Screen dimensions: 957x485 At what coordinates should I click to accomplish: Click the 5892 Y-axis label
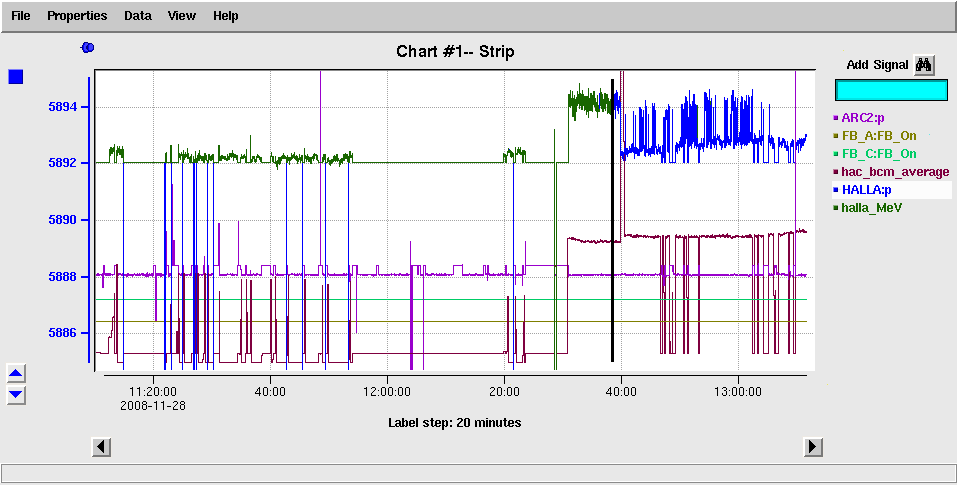click(62, 163)
